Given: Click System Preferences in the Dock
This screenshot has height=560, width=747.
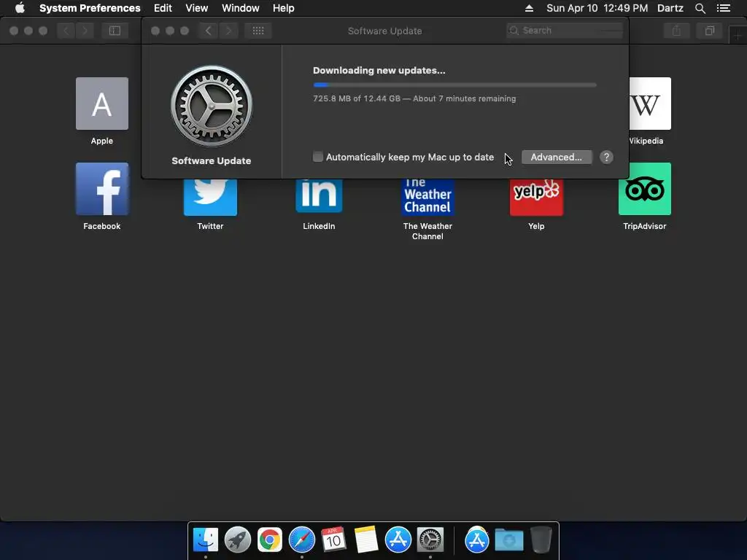Looking at the screenshot, I should click(x=430, y=540).
